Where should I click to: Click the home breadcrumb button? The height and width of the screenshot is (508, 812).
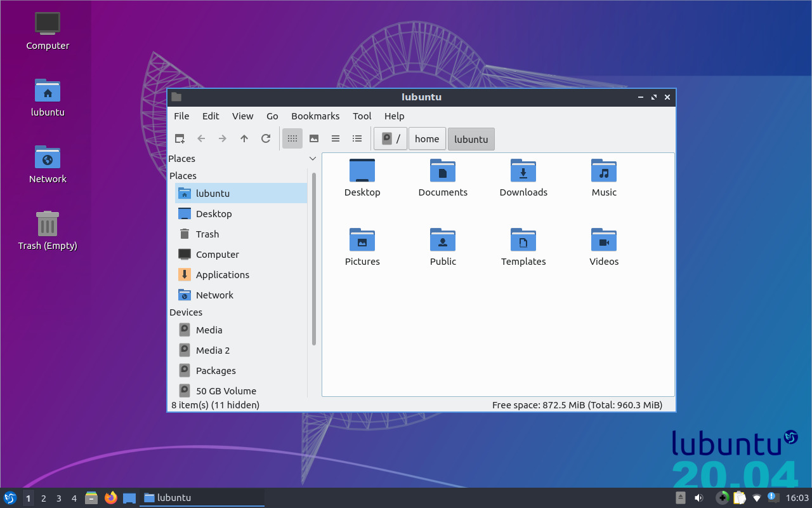click(427, 138)
